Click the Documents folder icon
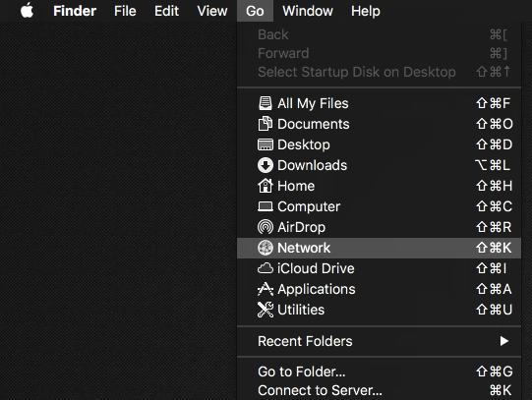Viewport: 532px width, 400px height. (265, 124)
